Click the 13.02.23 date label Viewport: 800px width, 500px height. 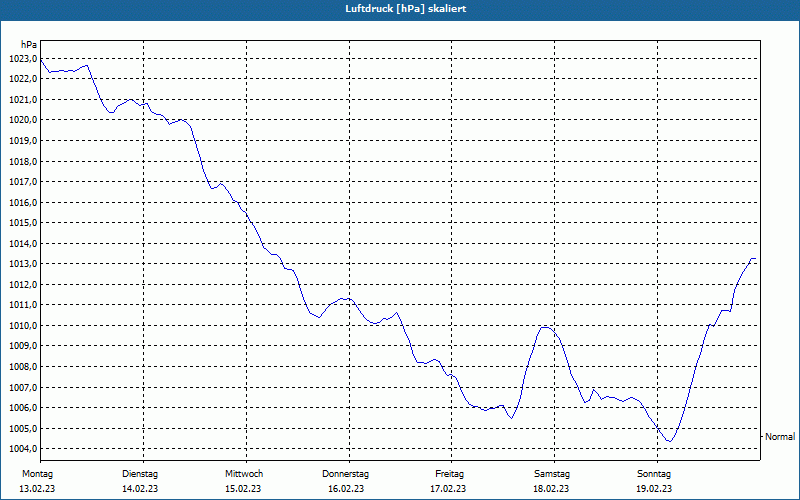pos(37,489)
